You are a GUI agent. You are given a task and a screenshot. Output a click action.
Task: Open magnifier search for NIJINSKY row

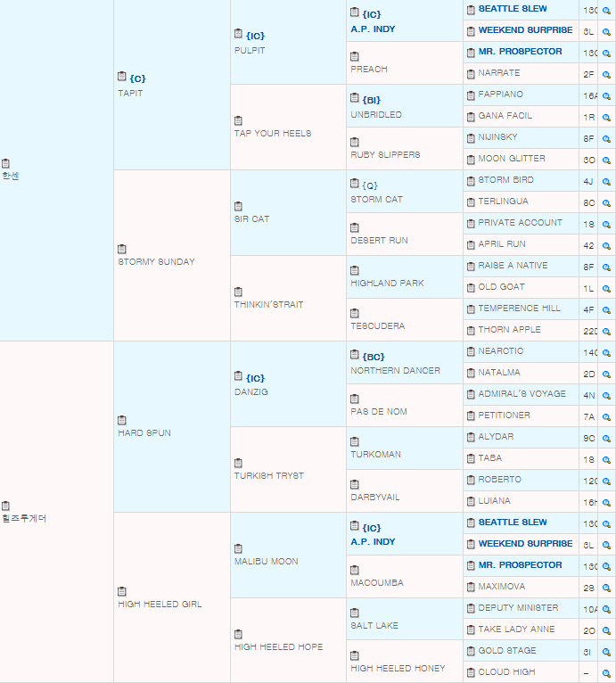(606, 139)
